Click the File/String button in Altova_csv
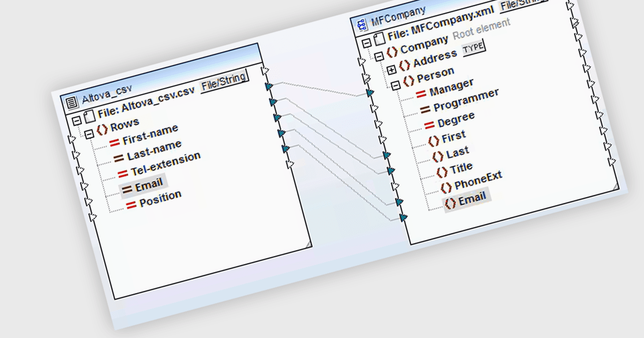This screenshot has height=338, width=644. tap(224, 80)
